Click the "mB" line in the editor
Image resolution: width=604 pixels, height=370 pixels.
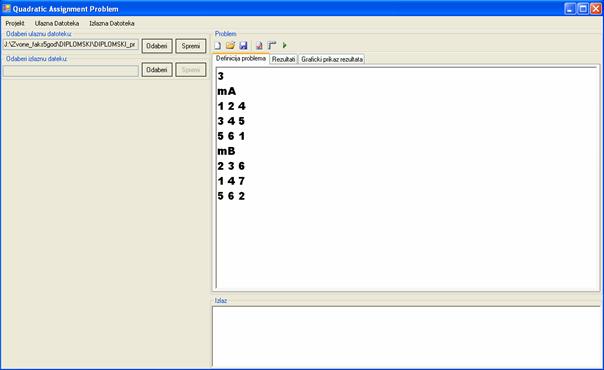(x=226, y=151)
